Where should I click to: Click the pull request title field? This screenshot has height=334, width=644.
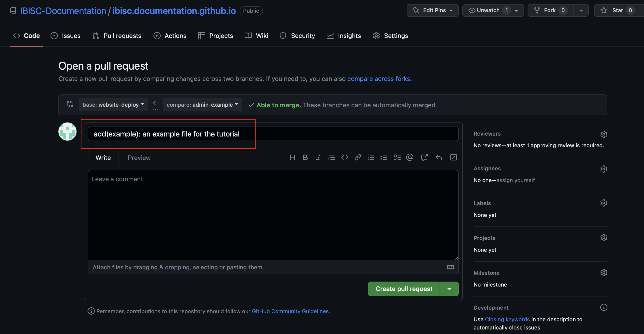point(273,134)
